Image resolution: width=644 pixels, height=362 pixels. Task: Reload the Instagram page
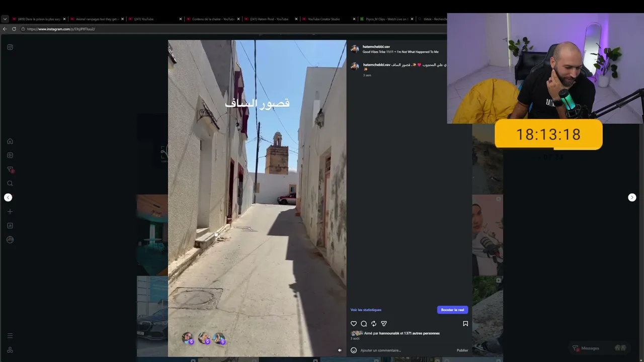pos(14,29)
